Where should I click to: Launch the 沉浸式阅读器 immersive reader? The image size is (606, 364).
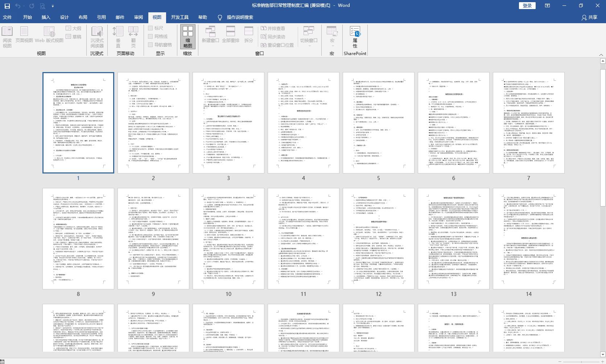coord(97,37)
